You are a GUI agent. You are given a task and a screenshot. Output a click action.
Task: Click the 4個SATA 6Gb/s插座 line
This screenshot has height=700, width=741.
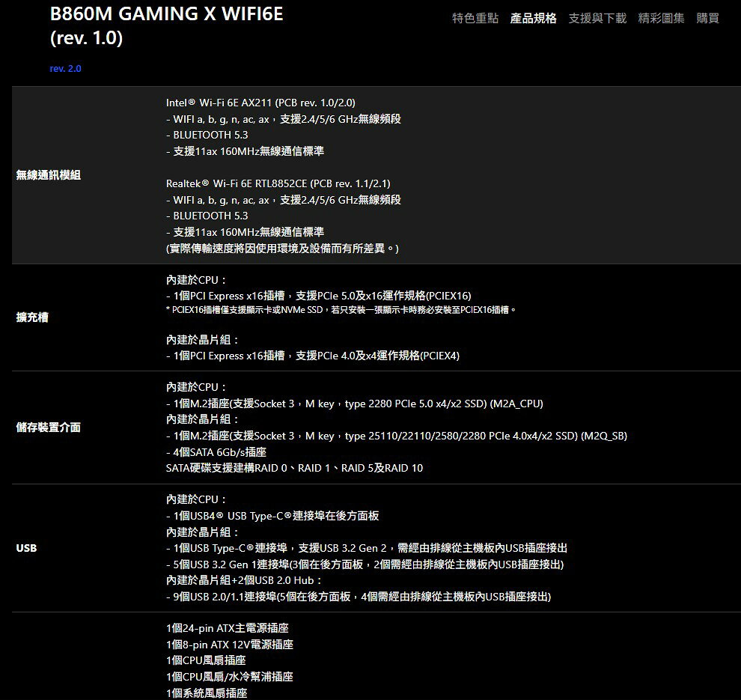(x=216, y=452)
